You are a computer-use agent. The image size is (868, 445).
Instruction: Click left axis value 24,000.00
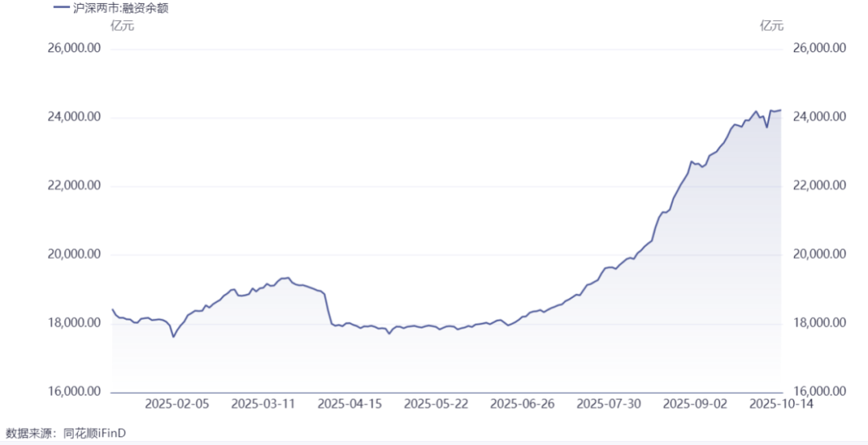(75, 117)
